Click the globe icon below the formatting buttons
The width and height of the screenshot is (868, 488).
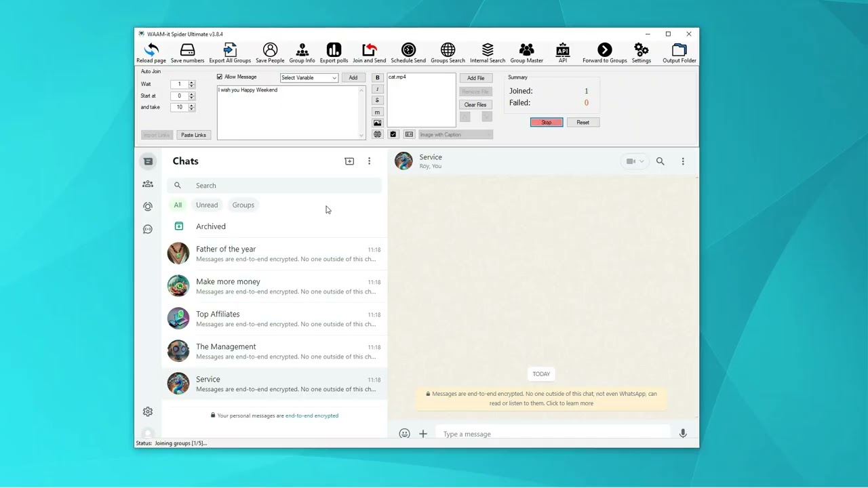point(378,134)
